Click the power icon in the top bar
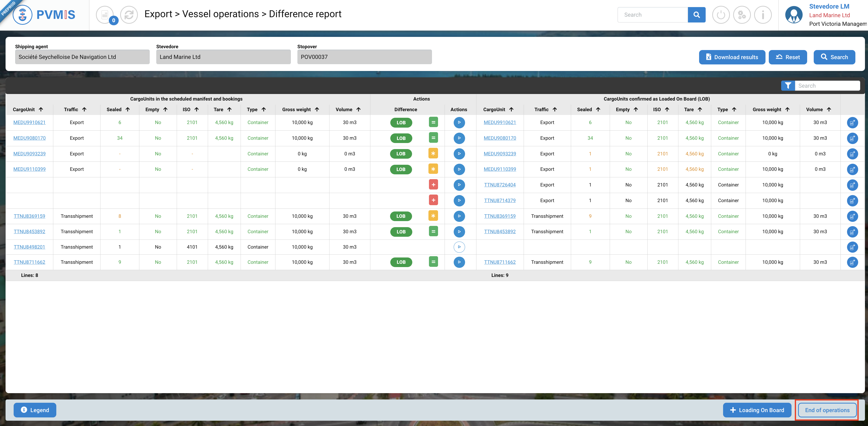Viewport: 868px width, 426px height. (721, 15)
